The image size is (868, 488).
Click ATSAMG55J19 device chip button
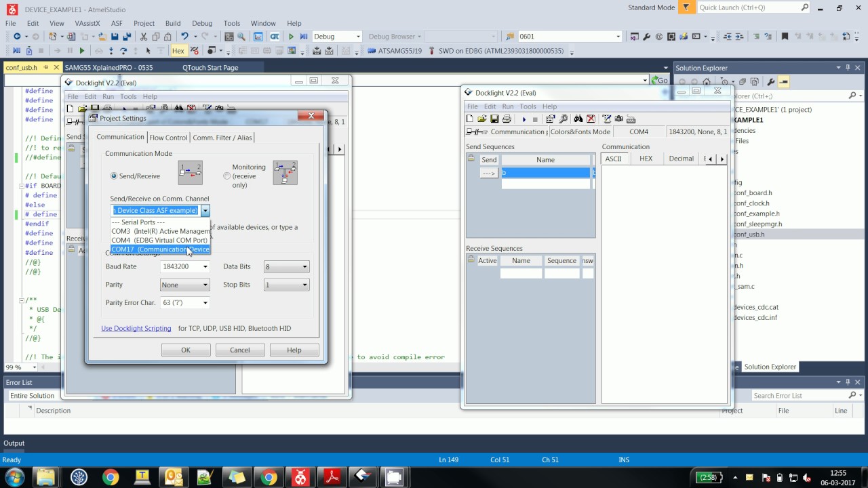point(395,51)
